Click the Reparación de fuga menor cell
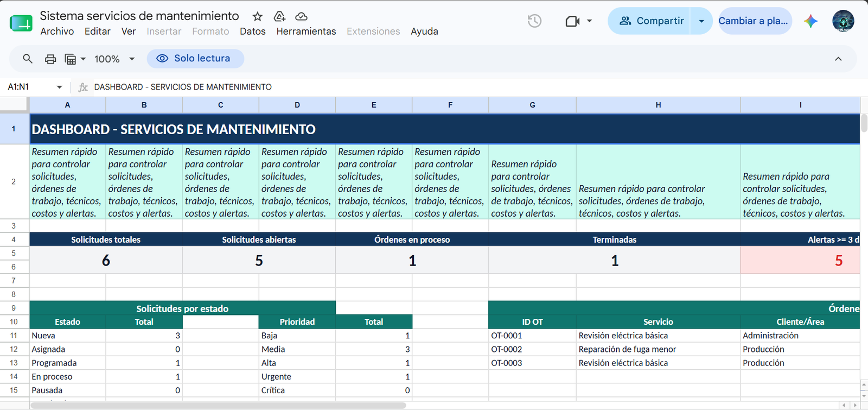The height and width of the screenshot is (410, 868). 658,349
